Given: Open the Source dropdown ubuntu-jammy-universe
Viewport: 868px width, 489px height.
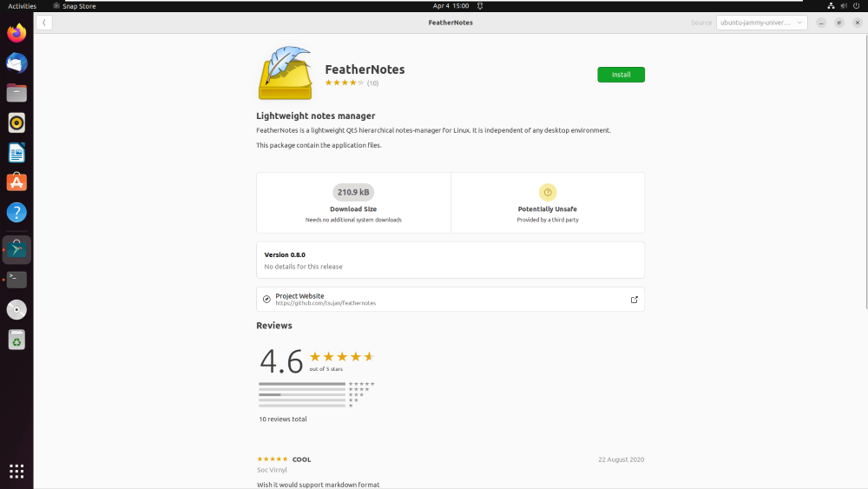Looking at the screenshot, I should point(762,23).
